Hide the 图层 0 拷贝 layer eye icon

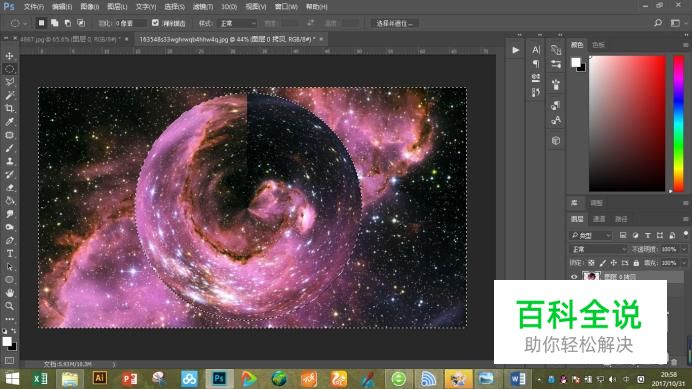click(574, 277)
